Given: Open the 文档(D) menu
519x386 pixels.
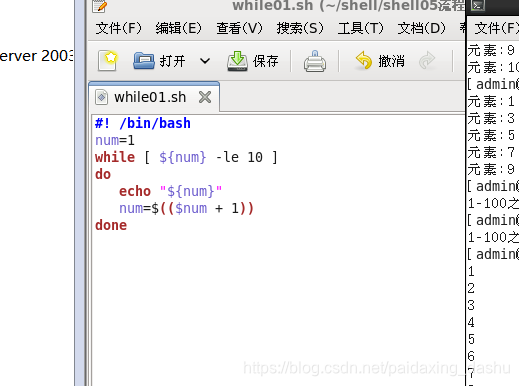Looking at the screenshot, I should point(421,28).
